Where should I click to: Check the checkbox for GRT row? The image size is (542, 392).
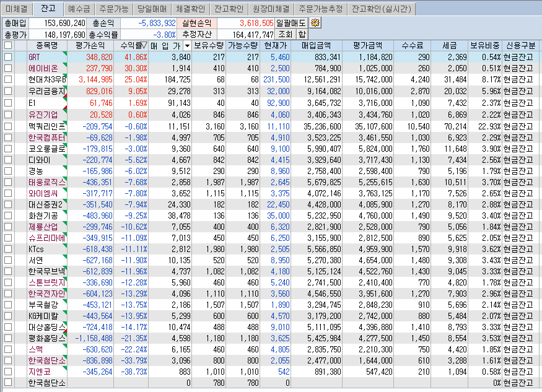tap(8, 57)
